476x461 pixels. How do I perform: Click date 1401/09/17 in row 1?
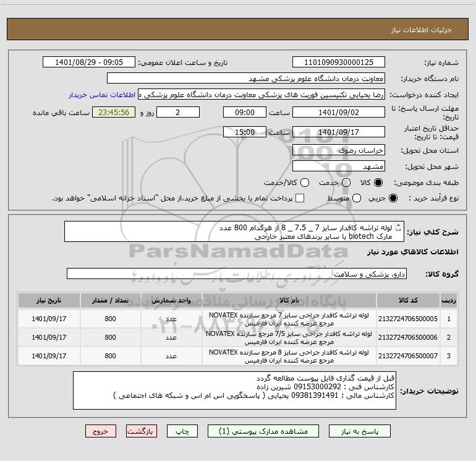pos(49,319)
